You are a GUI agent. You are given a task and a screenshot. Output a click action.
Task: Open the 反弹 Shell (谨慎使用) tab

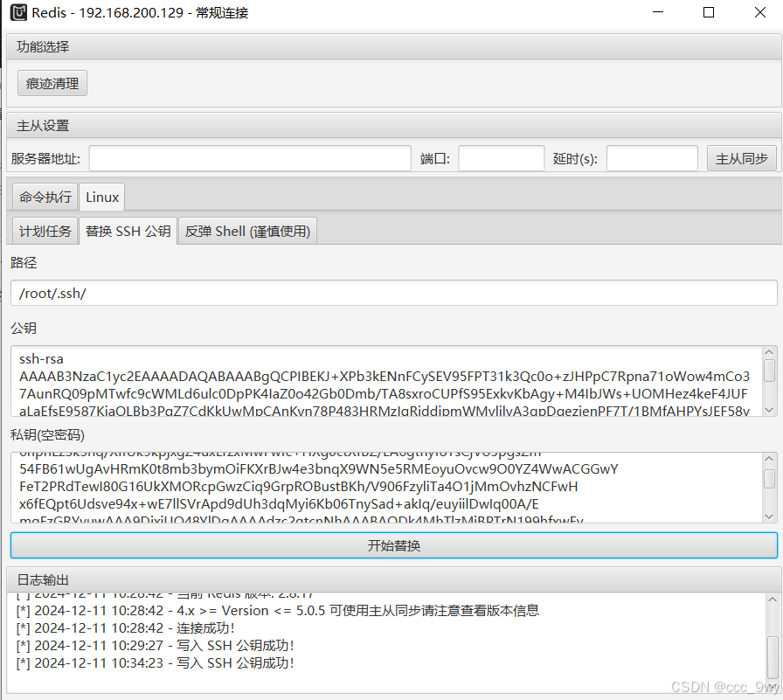247,232
